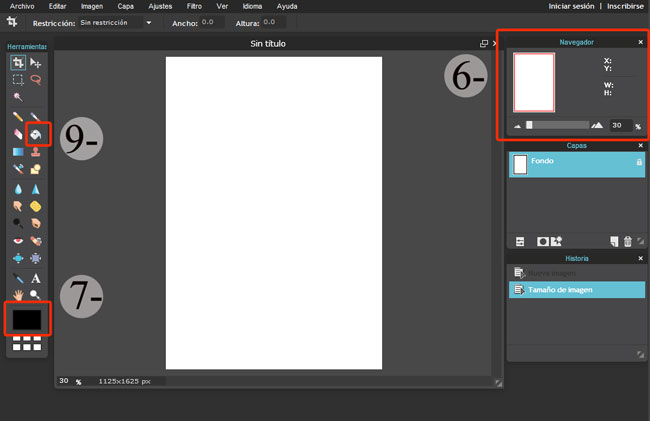Click the Navegador zoom percentage field
This screenshot has width=650, height=421.
point(620,125)
